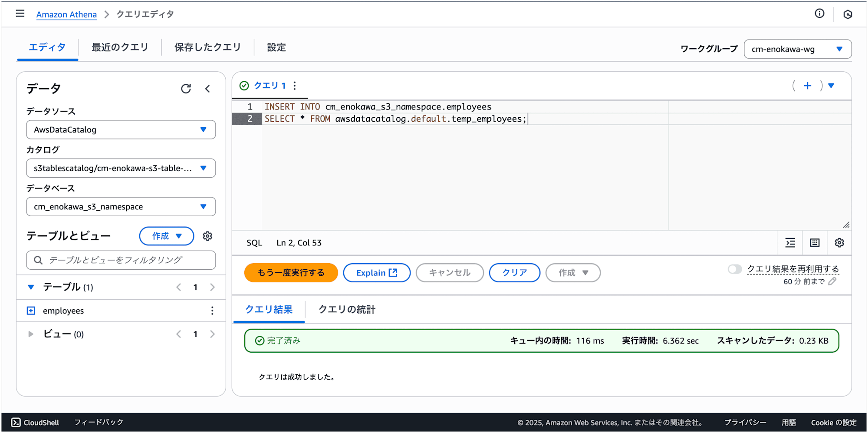Open the disabled Create dropdown below the editor
The height and width of the screenshot is (433, 868).
[x=573, y=273]
